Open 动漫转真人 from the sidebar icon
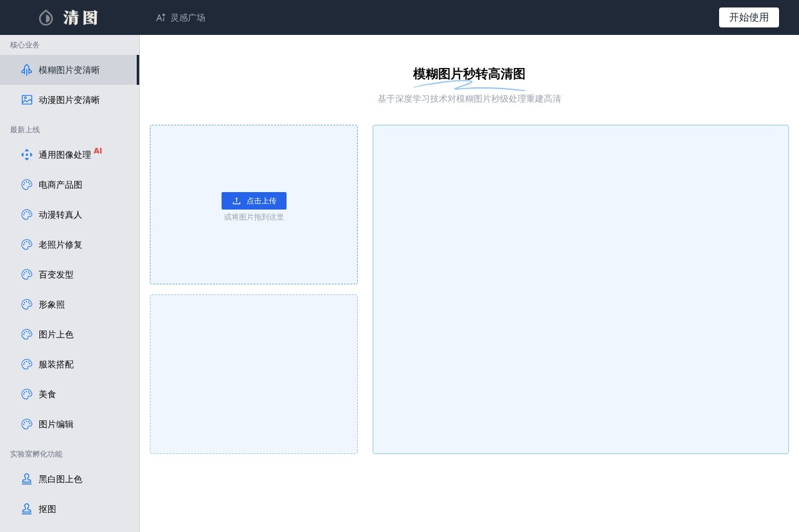Viewport: 799px width, 532px height. (x=27, y=215)
